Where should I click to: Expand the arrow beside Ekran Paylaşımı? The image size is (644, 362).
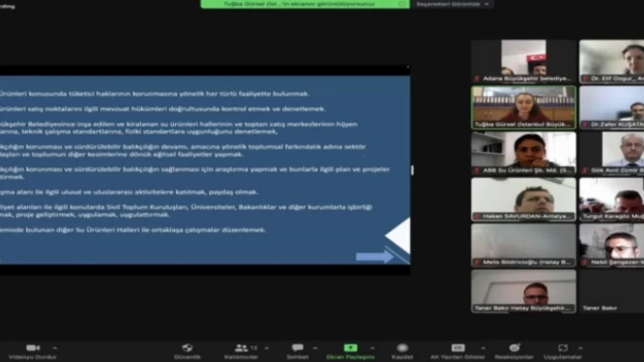tap(372, 348)
